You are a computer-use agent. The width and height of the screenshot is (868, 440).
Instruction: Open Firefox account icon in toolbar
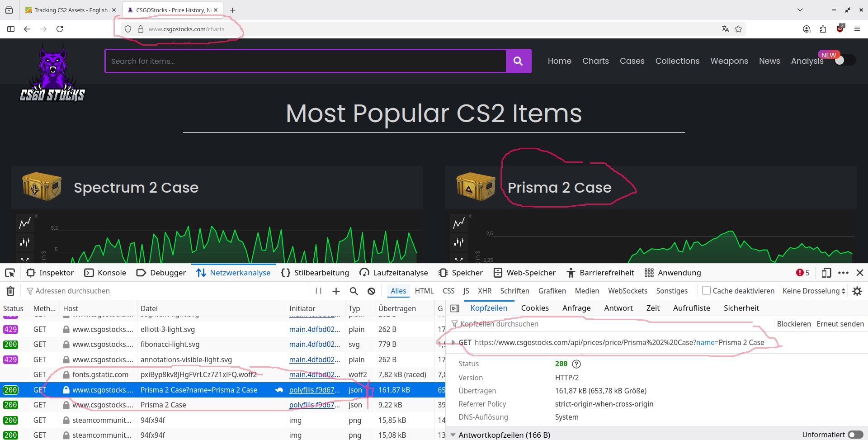coord(807,29)
